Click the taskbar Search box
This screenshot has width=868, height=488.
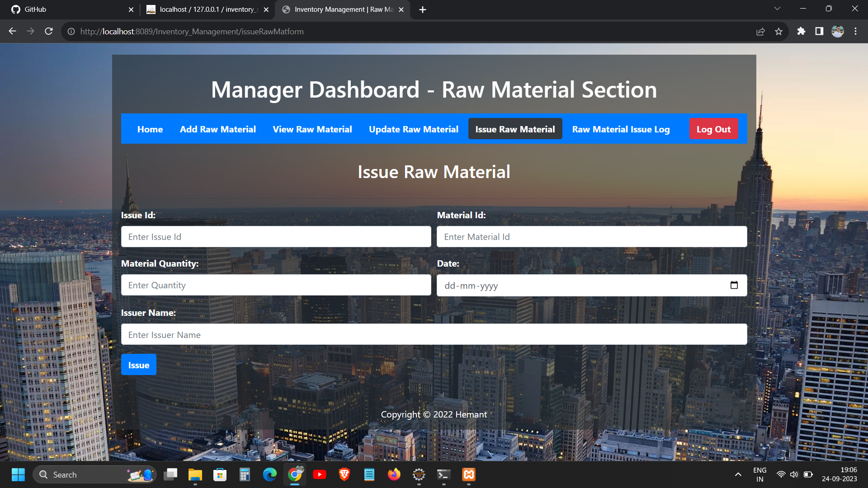coord(94,474)
